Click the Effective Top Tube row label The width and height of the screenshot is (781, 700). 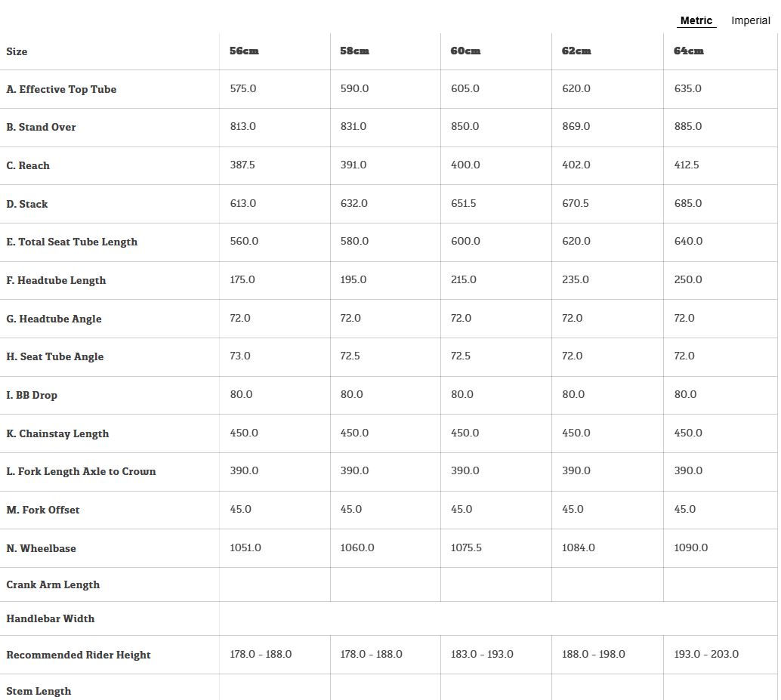(x=61, y=89)
